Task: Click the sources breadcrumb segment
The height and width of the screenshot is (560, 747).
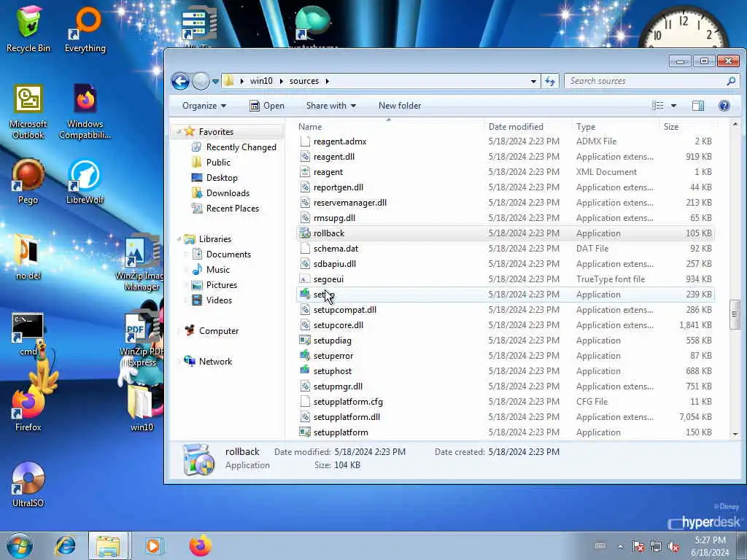Action: (304, 81)
